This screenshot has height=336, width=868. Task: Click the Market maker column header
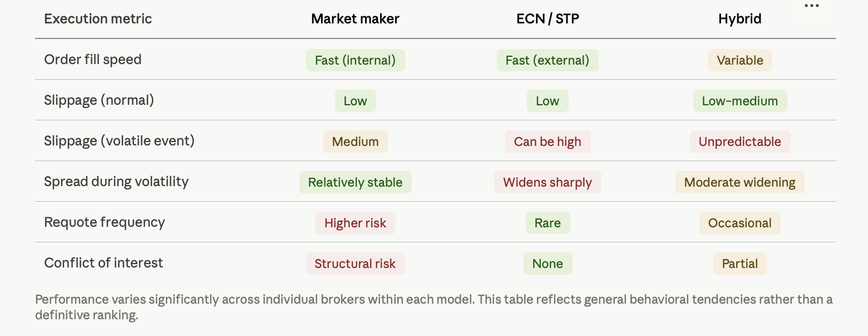355,18
